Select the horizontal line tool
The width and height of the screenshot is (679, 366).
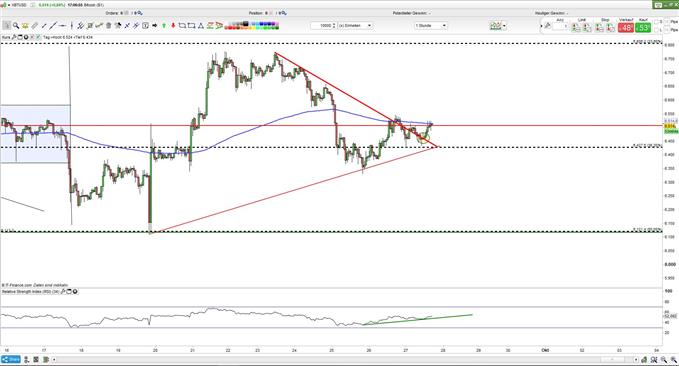coord(62,26)
